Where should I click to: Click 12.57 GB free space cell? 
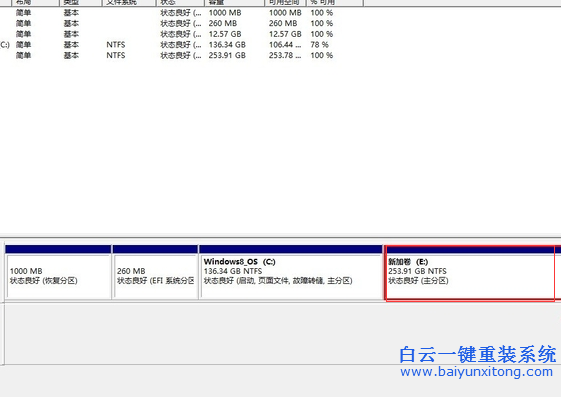(285, 34)
